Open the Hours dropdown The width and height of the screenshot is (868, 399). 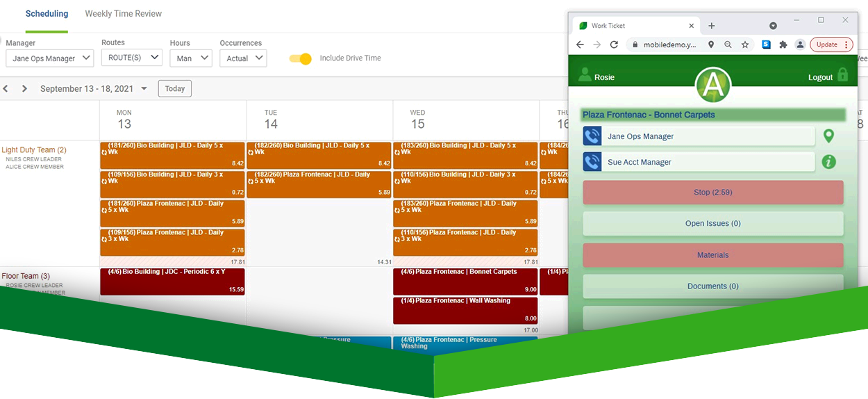191,58
